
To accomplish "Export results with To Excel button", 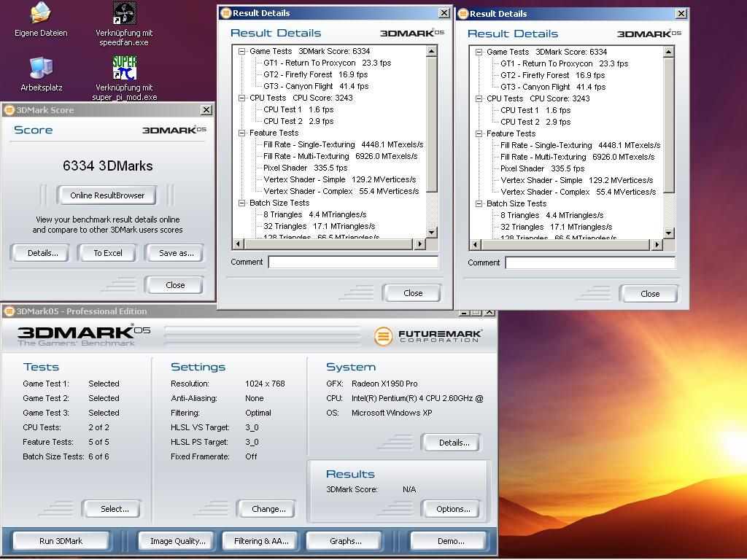I will pos(108,253).
